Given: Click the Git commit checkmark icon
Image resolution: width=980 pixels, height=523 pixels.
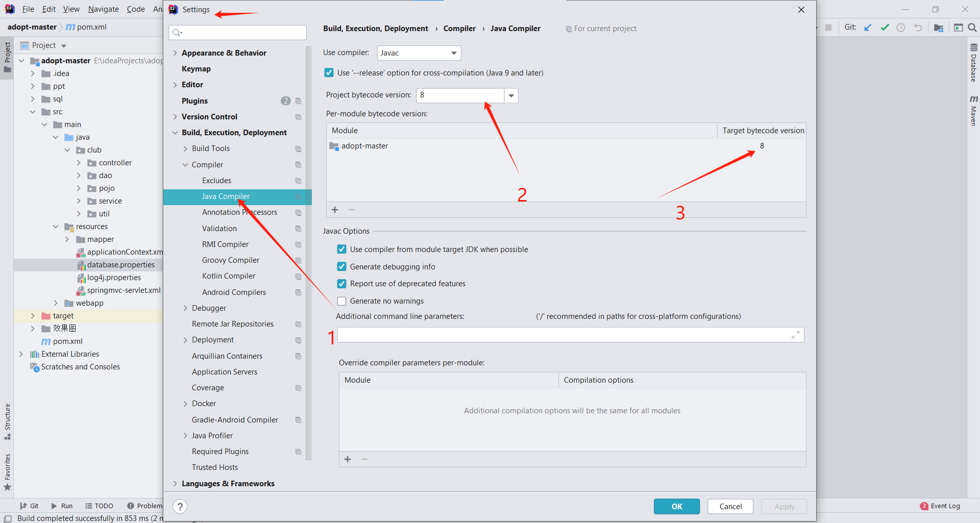Looking at the screenshot, I should [x=885, y=28].
